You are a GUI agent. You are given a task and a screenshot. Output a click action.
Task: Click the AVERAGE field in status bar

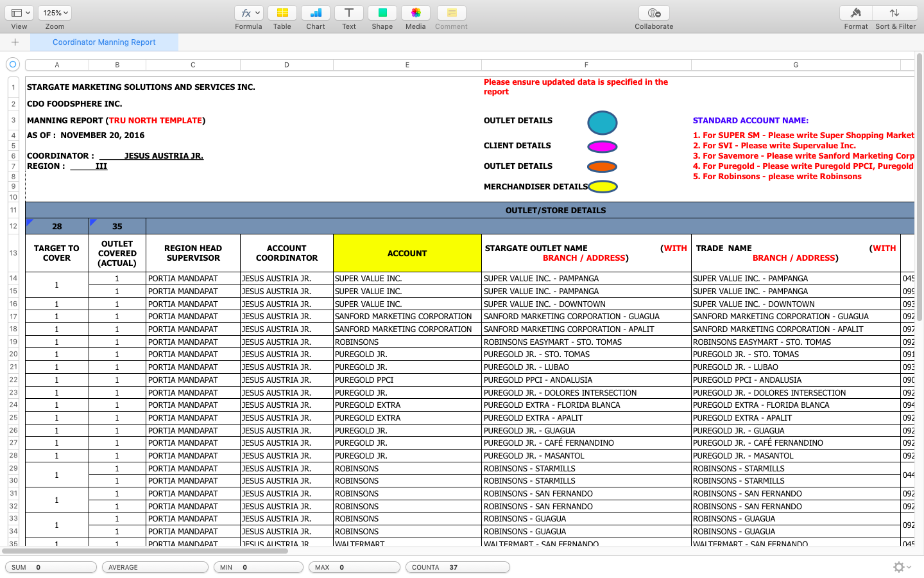(155, 567)
